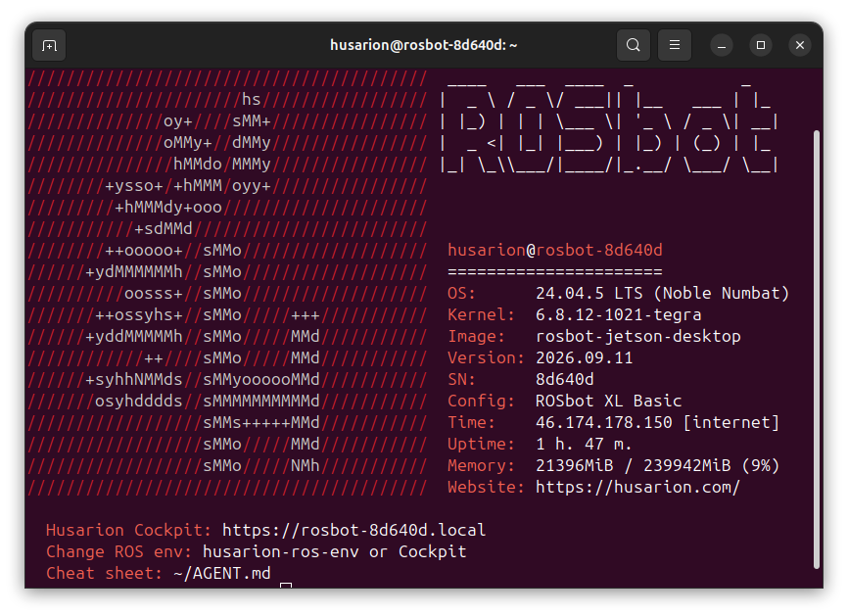
Task: Click the OS value 24.04.5 LTS
Action: (589, 293)
